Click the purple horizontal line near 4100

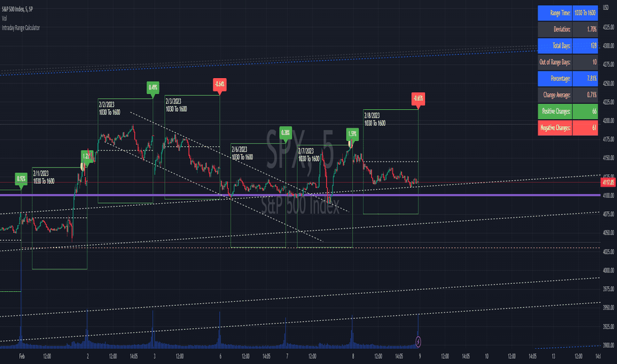point(301,195)
